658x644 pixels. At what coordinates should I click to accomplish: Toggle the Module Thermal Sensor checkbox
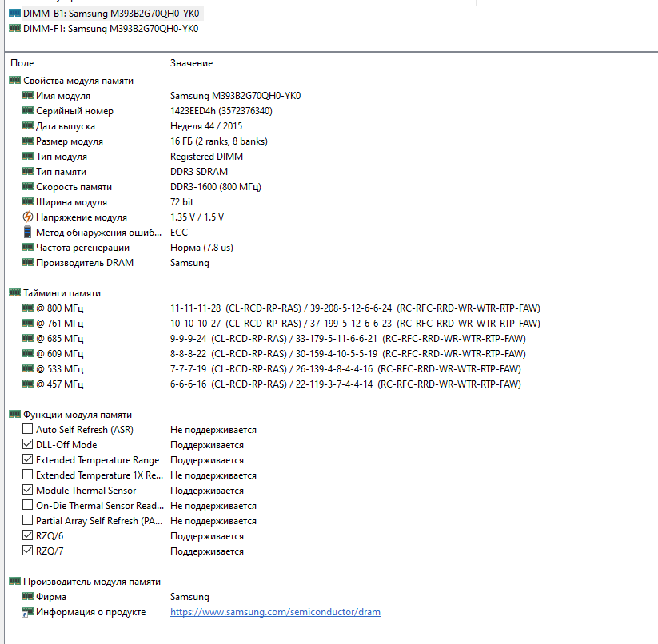[x=27, y=489]
